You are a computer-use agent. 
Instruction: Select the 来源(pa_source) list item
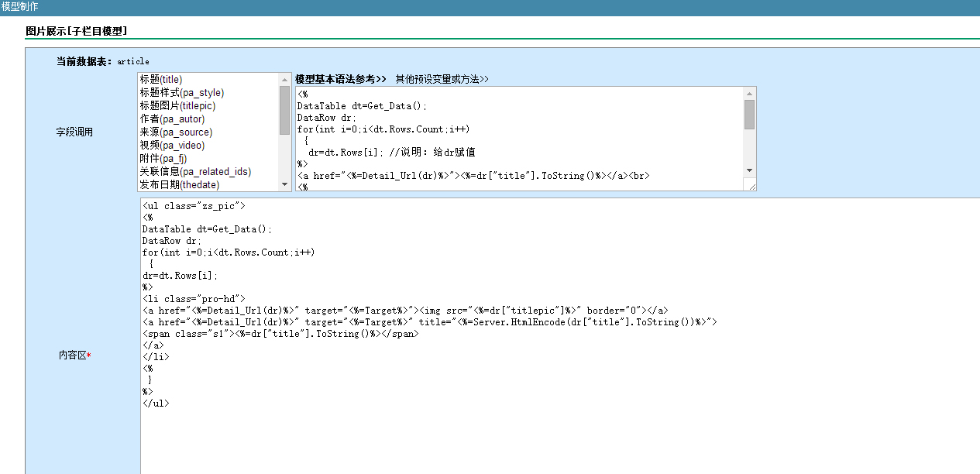click(x=176, y=132)
